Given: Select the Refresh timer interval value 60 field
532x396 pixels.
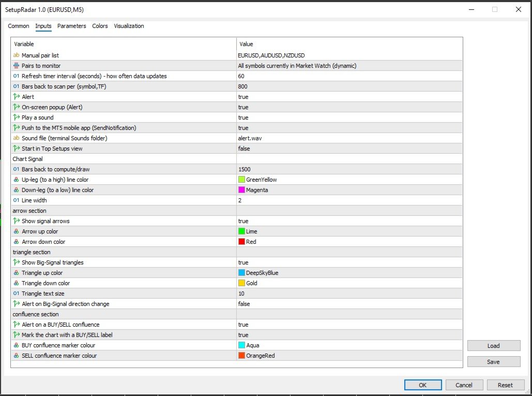Looking at the screenshot, I should coord(349,76).
